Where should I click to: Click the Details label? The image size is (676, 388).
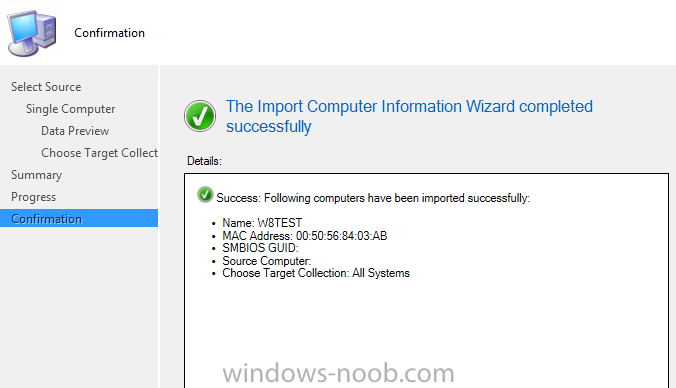(204, 161)
